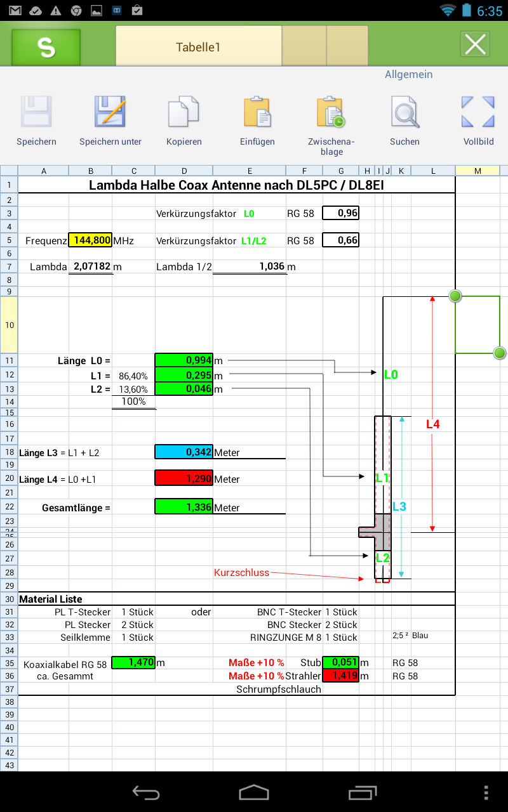Select the Frequenz label cell

[46, 240]
